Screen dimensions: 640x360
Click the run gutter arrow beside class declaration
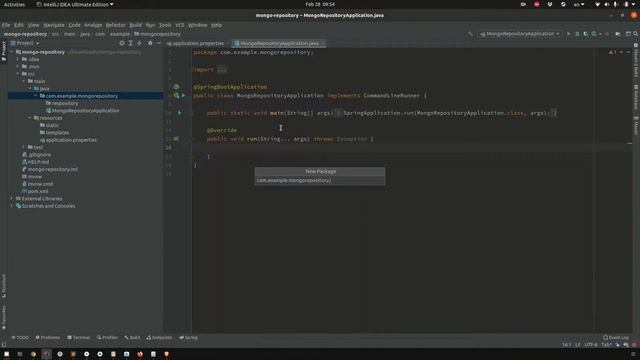point(184,96)
